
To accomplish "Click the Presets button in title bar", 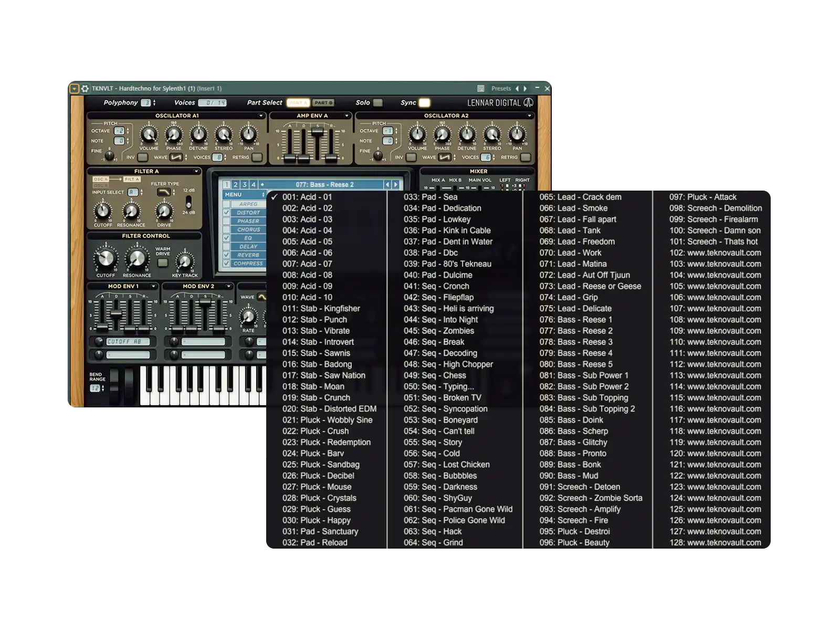I will [x=501, y=89].
